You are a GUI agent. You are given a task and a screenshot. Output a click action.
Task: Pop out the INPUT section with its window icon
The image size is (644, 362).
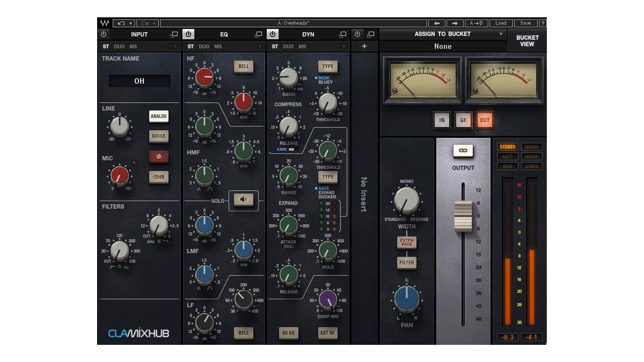tap(174, 34)
